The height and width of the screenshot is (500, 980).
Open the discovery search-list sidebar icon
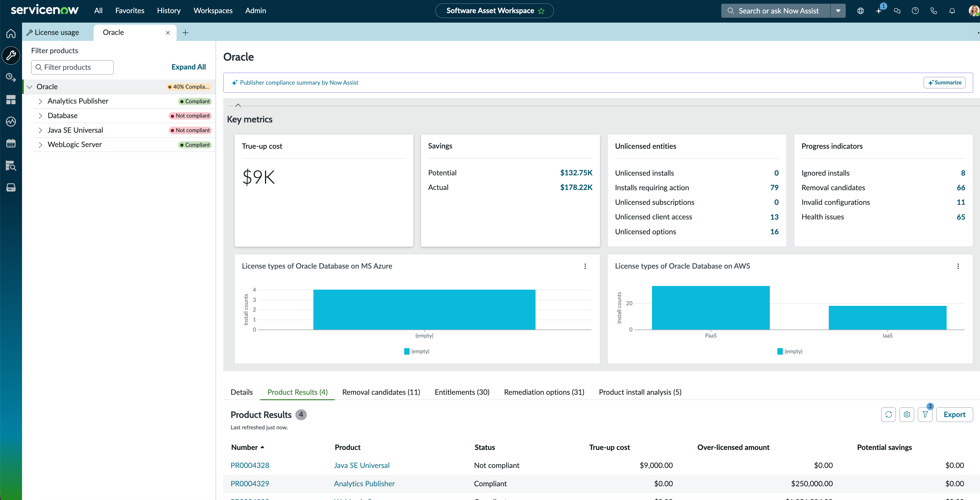tap(11, 165)
